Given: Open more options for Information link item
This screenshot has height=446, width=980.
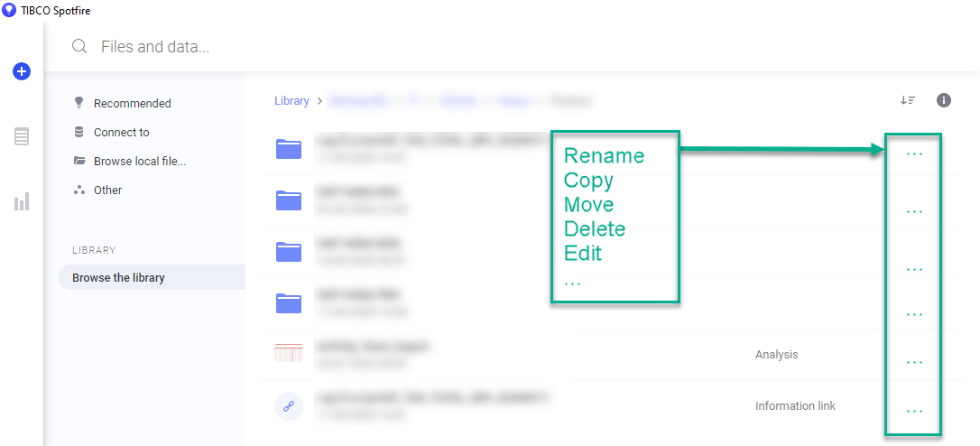Looking at the screenshot, I should [x=914, y=411].
